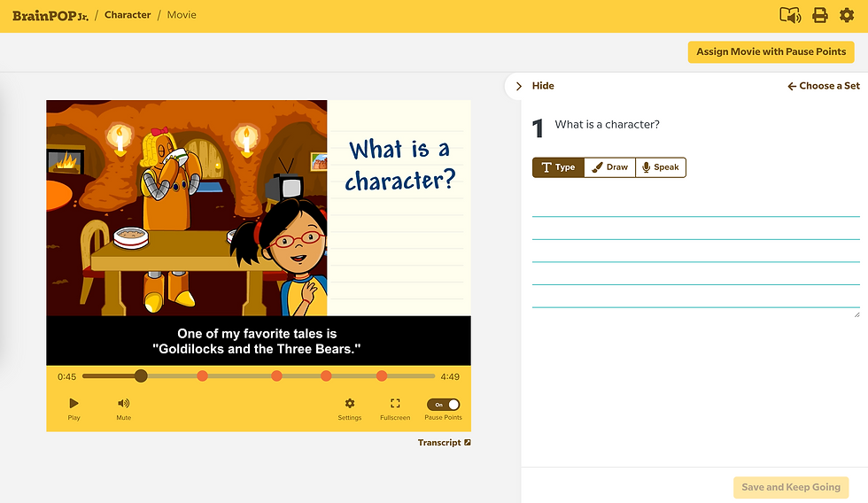Open the gear settings icon in header
Viewport: 868px width, 503px height.
[847, 15]
